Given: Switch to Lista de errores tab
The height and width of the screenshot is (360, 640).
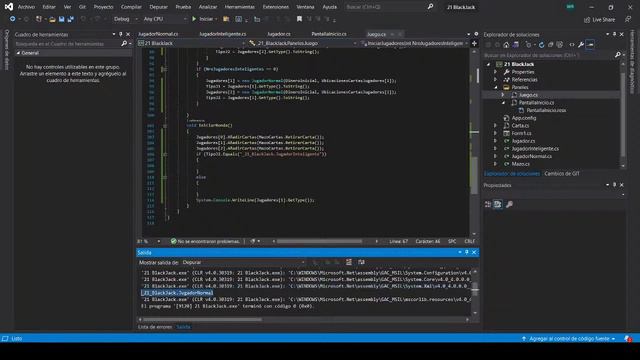Looking at the screenshot, I should point(155,327).
